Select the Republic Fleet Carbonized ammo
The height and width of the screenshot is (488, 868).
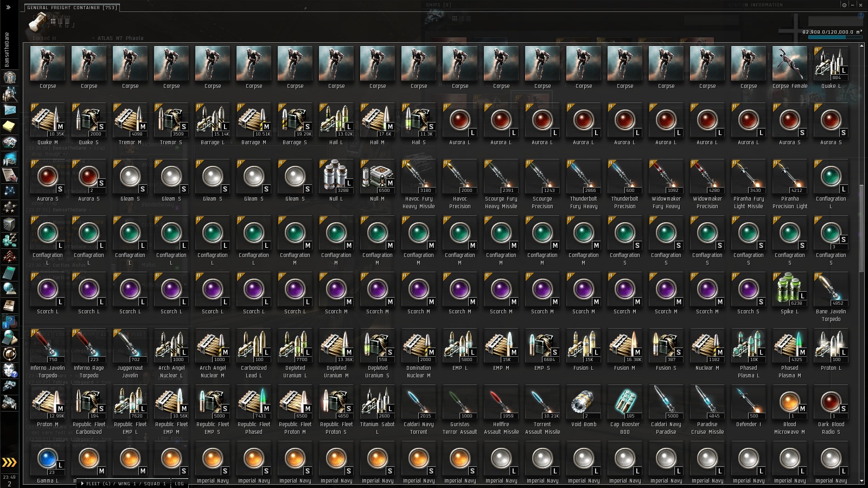(88, 402)
